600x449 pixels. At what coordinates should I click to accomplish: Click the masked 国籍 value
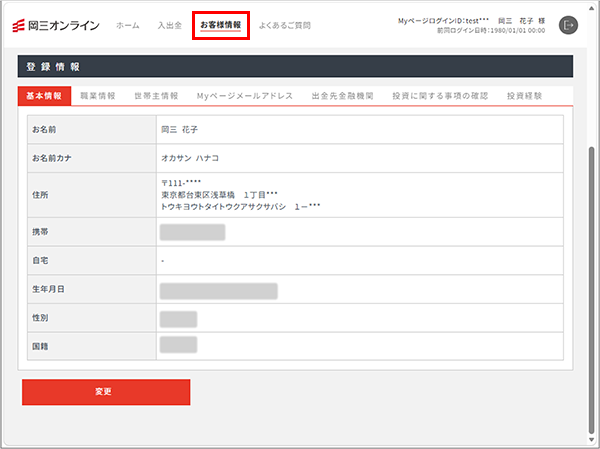tap(178, 345)
